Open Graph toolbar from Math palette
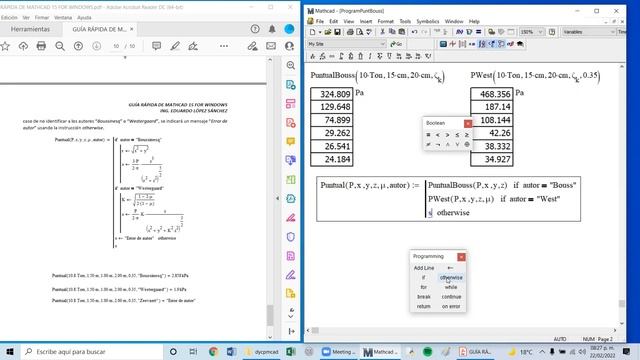Viewport: 640px width, 360px height. click(x=452, y=44)
